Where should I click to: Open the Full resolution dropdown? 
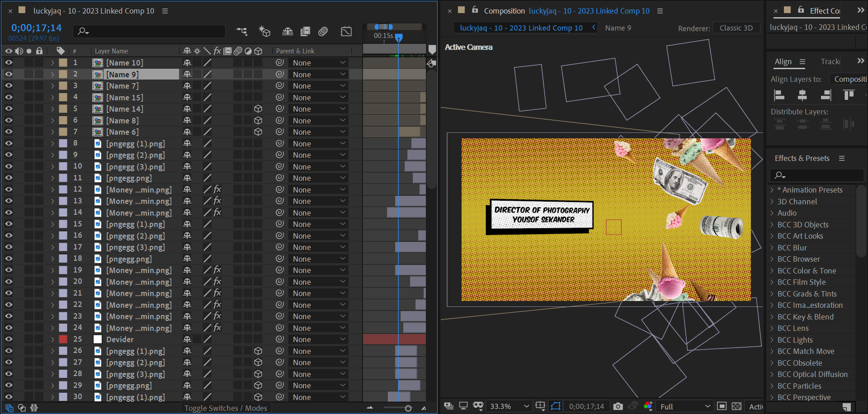(x=685, y=406)
